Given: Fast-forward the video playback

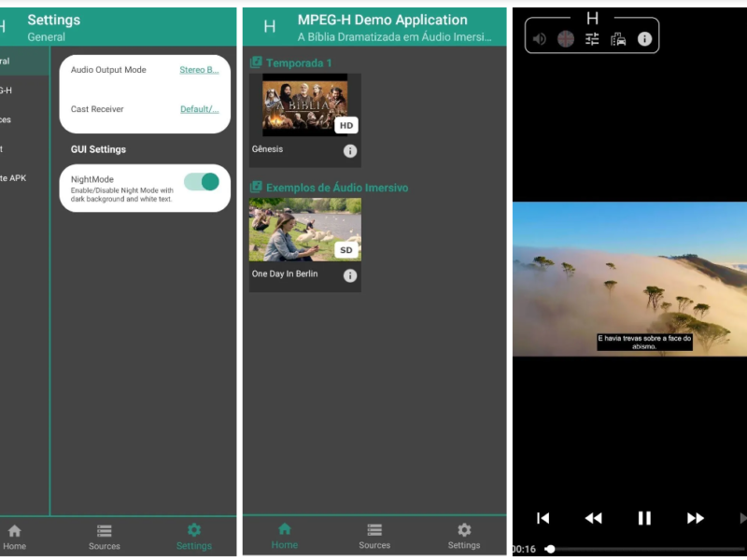Looking at the screenshot, I should (696, 518).
